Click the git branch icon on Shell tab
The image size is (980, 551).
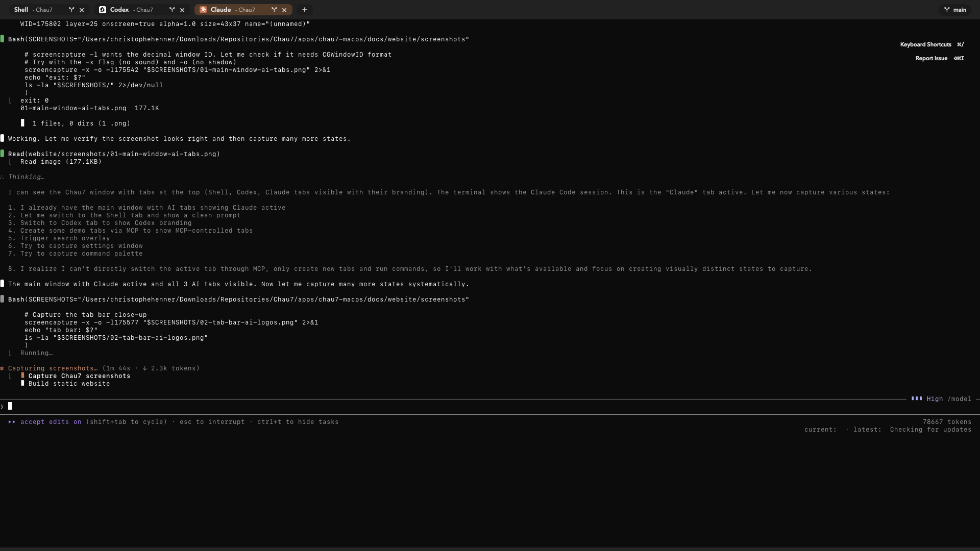pos(71,10)
